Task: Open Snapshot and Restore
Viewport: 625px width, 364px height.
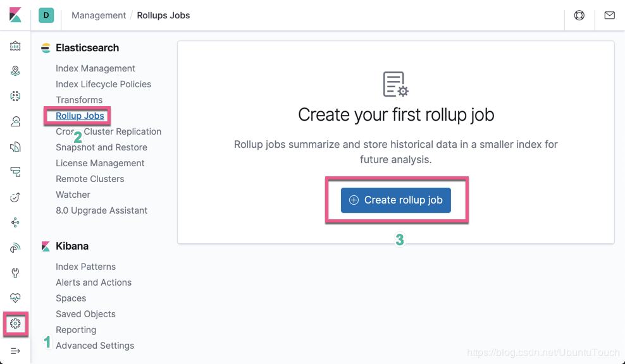Action: tap(101, 147)
